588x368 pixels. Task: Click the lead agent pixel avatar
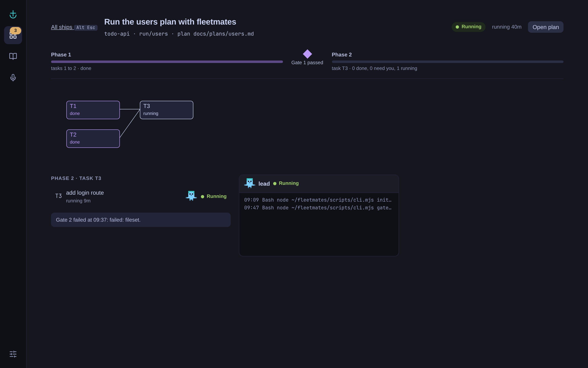point(249,183)
